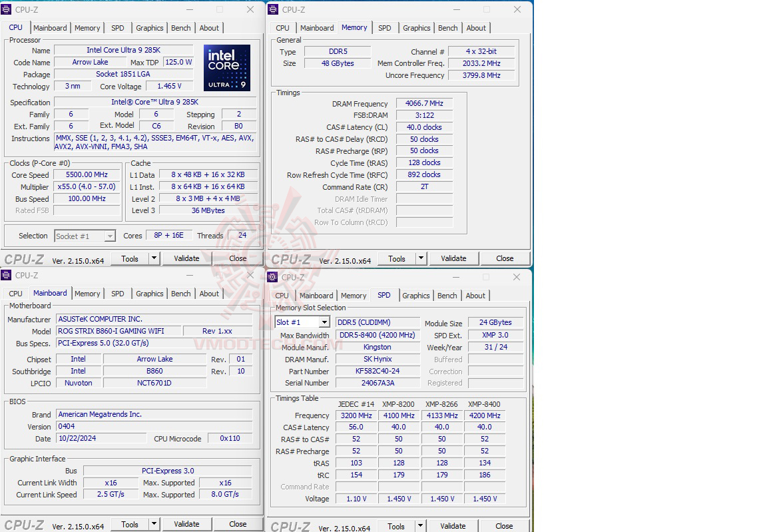Screen dimensions: 767x532
Task: Select CPU tab in Memory window
Action: [x=282, y=28]
